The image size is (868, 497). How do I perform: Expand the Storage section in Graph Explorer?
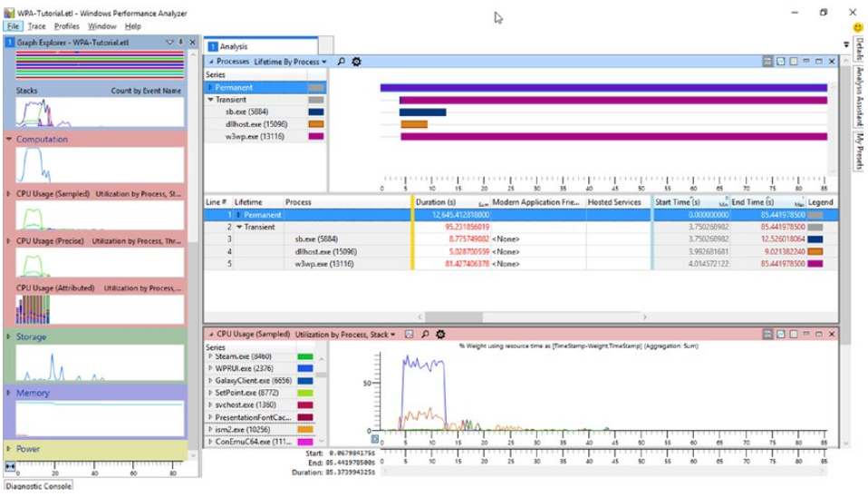(9, 336)
